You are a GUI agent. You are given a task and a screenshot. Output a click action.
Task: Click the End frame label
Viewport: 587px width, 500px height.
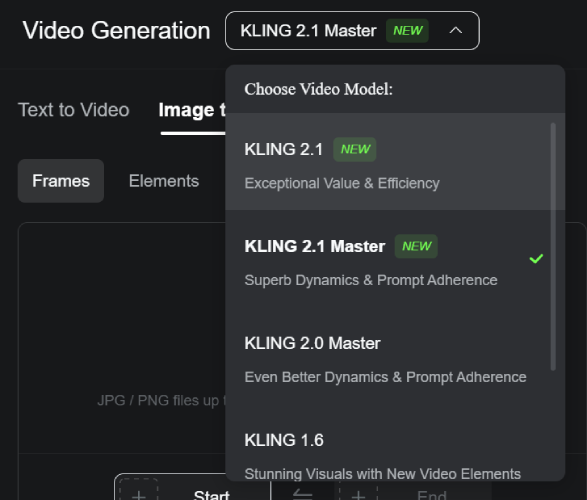click(432, 495)
